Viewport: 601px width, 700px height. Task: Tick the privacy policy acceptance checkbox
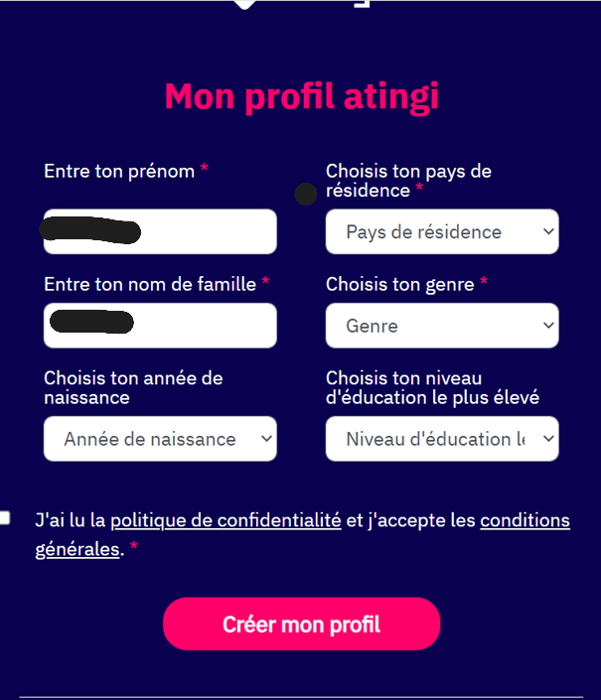[x=5, y=517]
